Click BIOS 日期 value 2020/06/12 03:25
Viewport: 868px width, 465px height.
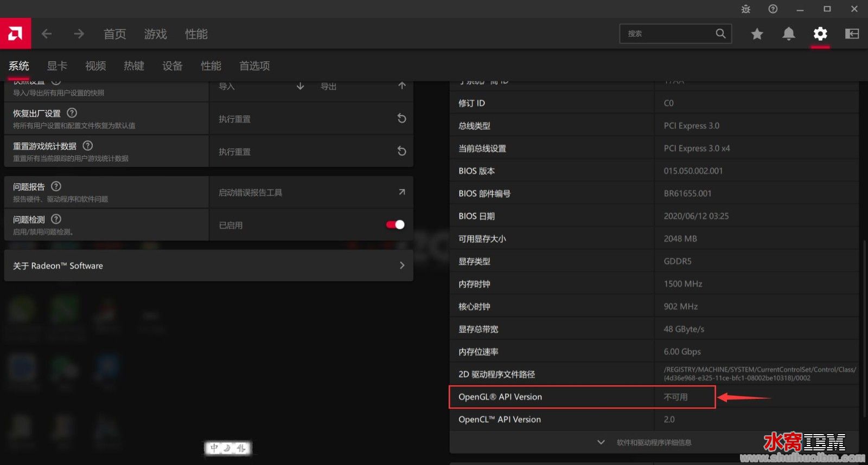click(696, 216)
